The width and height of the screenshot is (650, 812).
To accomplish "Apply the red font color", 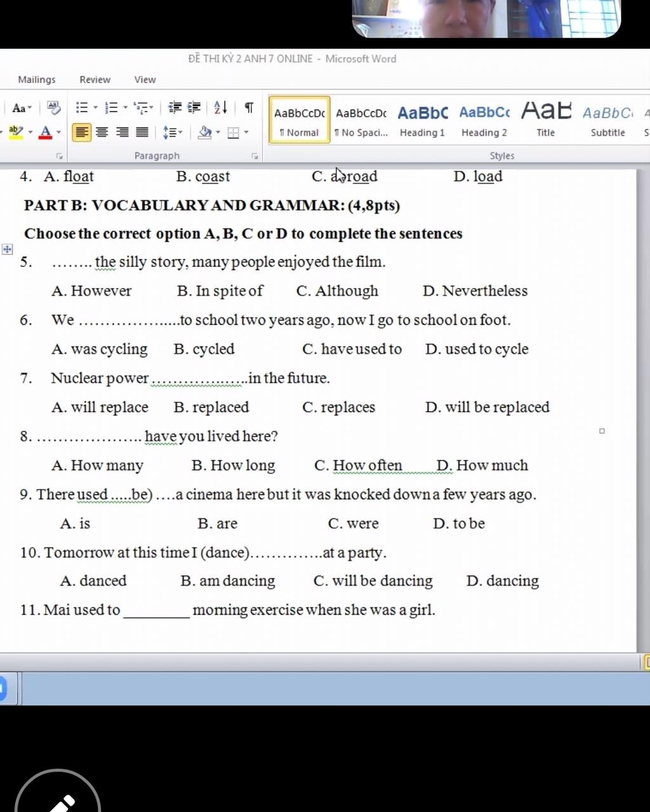I will coord(45,133).
